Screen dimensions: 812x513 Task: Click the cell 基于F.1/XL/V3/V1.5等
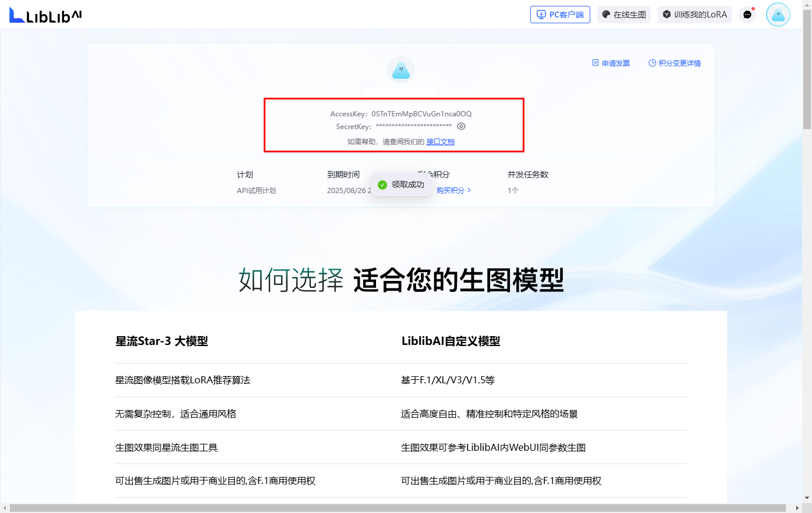pyautogui.click(x=448, y=380)
